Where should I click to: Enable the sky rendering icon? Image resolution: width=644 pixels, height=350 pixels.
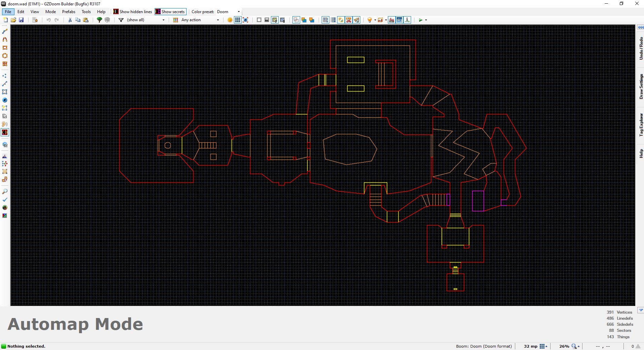click(x=399, y=20)
